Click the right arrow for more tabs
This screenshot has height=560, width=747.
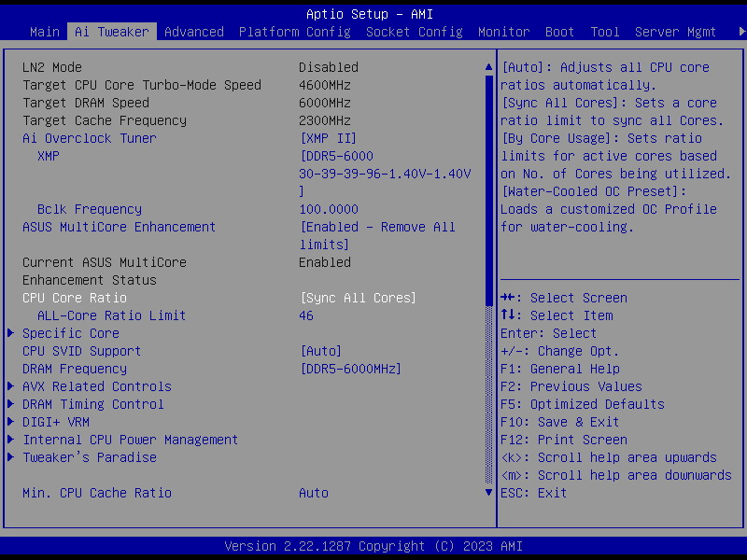(741, 32)
